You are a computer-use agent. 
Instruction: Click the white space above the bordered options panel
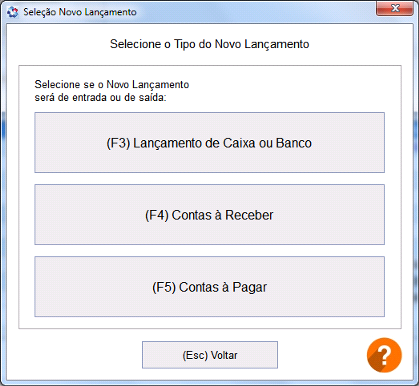[x=209, y=58]
